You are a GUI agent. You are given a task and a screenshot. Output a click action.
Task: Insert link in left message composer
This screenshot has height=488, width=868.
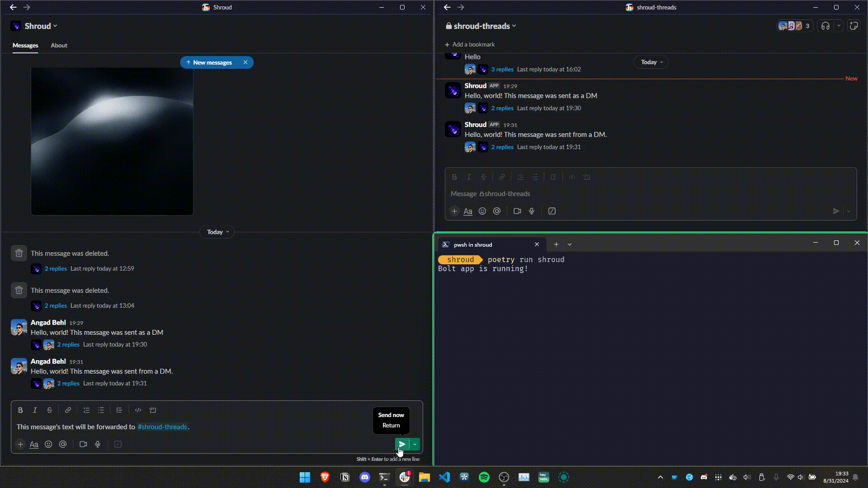[68, 410]
